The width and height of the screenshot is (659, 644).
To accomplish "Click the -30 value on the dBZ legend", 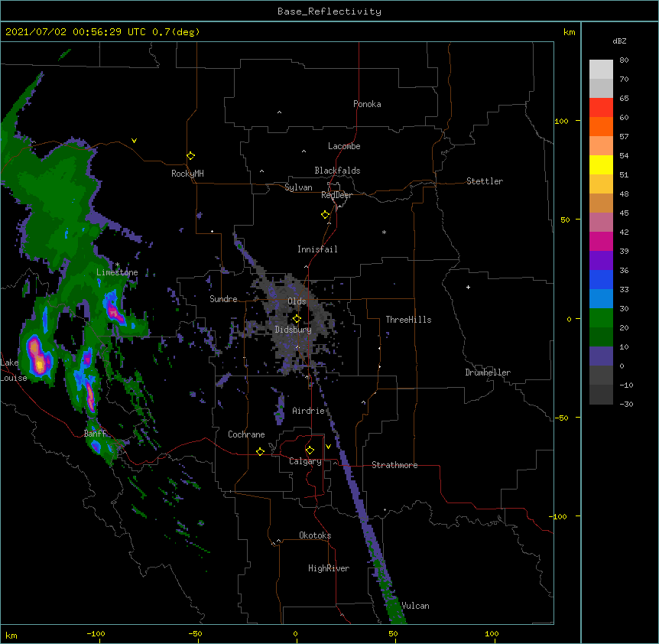I will (x=626, y=404).
